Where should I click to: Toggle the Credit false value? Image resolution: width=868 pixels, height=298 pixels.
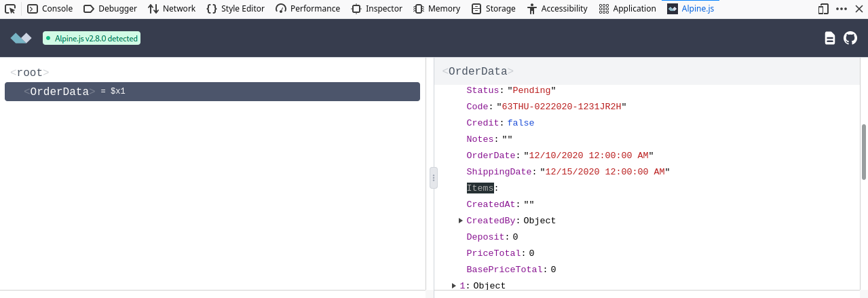click(x=521, y=123)
